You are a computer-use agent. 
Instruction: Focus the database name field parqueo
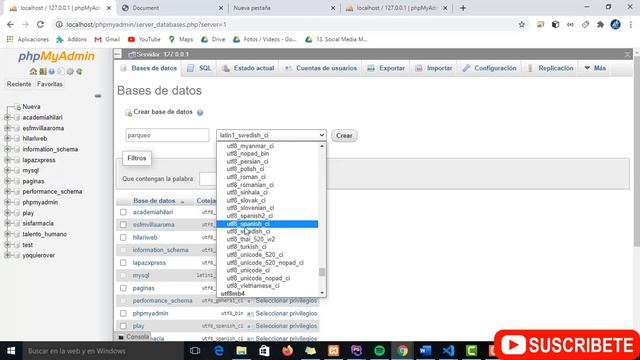[167, 135]
